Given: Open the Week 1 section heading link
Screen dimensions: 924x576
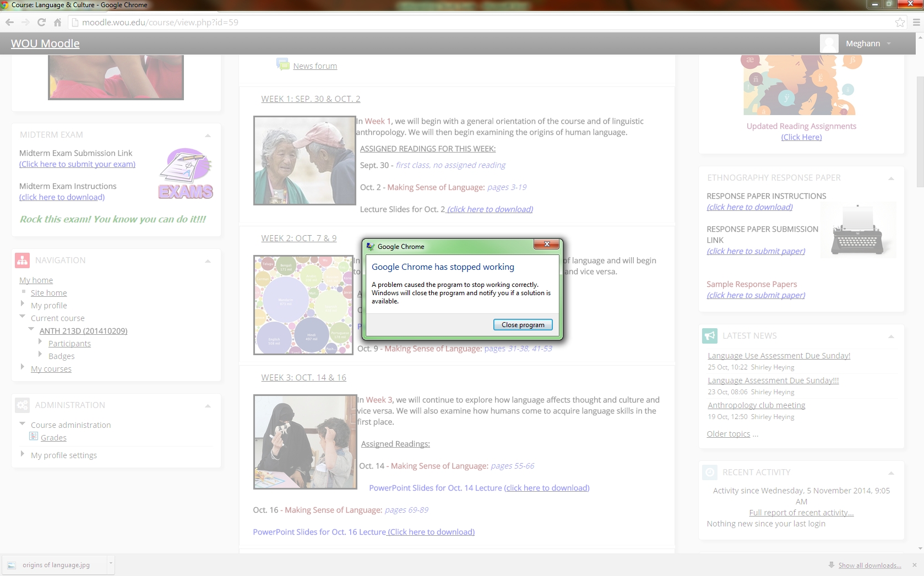Looking at the screenshot, I should pyautogui.click(x=311, y=99).
